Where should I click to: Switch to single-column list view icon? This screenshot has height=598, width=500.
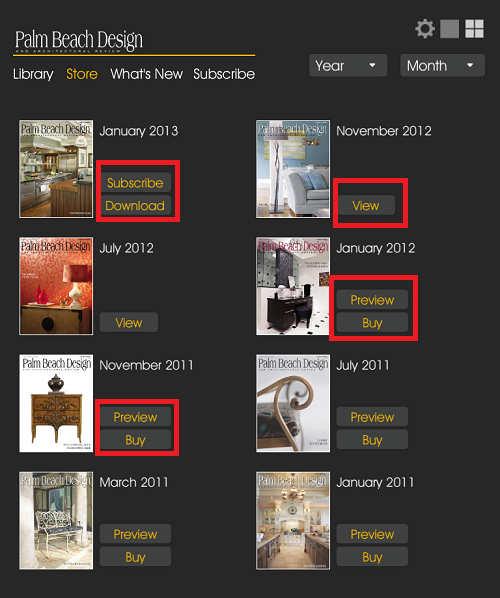tap(449, 29)
